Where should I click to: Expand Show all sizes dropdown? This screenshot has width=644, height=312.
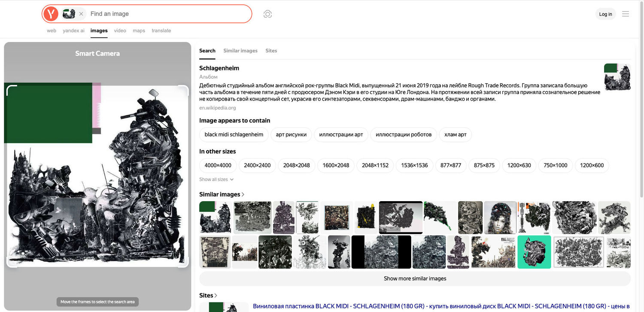click(216, 180)
